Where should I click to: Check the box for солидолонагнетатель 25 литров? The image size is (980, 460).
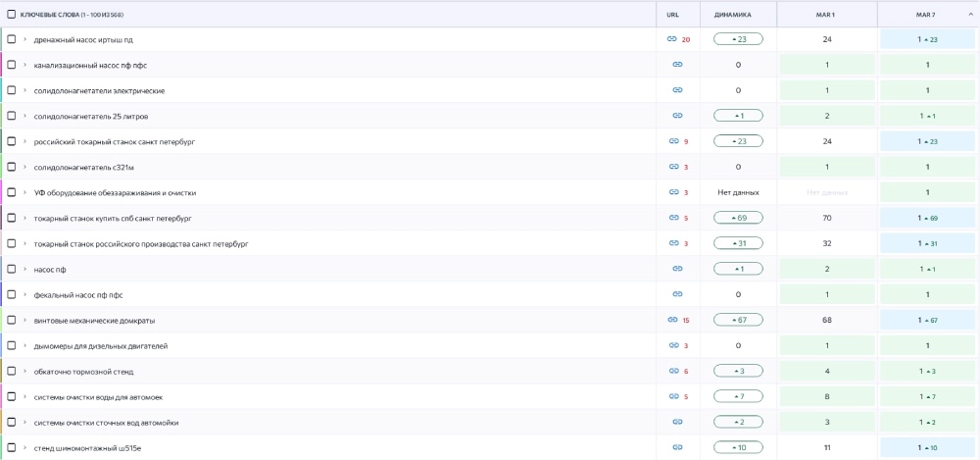[x=11, y=116]
